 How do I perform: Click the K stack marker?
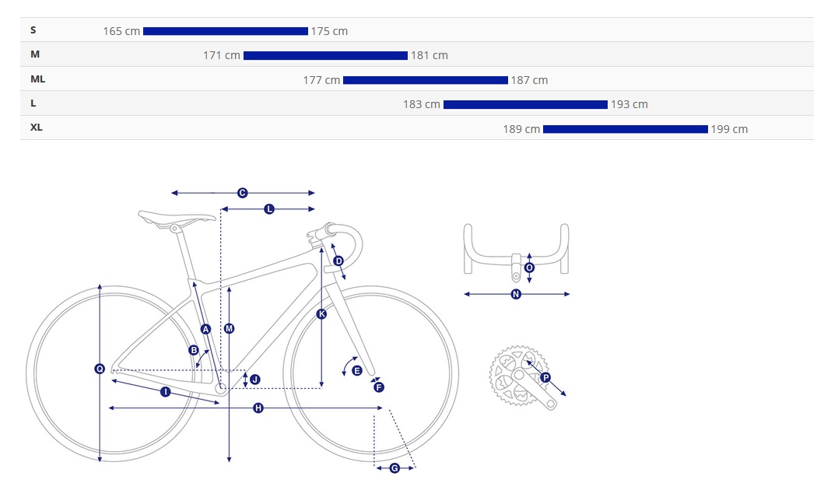pos(321,314)
